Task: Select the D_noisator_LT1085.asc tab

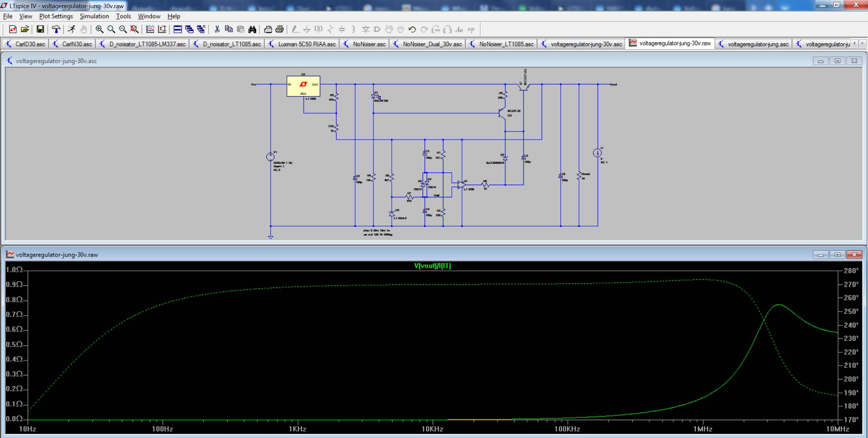Action: [227, 44]
